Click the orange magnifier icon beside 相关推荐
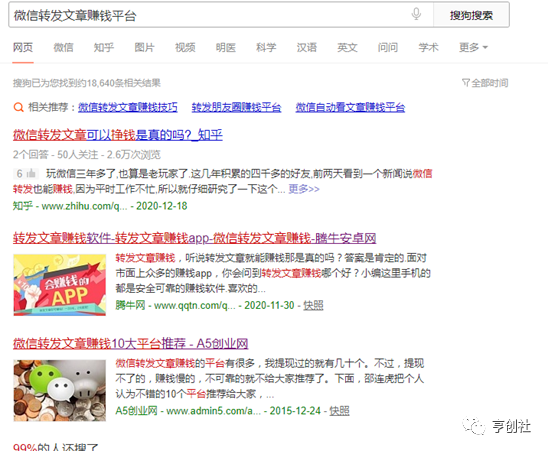This screenshot has width=548, height=451. point(19,107)
